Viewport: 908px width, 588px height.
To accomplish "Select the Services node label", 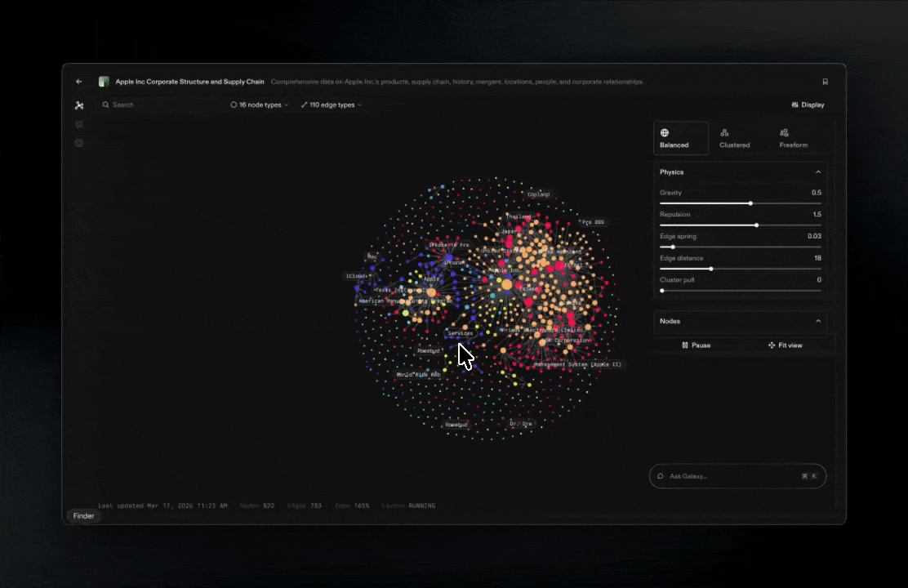I will tap(461, 333).
